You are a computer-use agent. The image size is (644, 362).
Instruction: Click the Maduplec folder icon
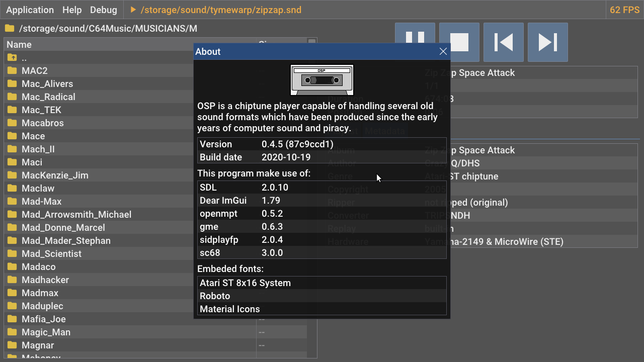click(x=12, y=306)
